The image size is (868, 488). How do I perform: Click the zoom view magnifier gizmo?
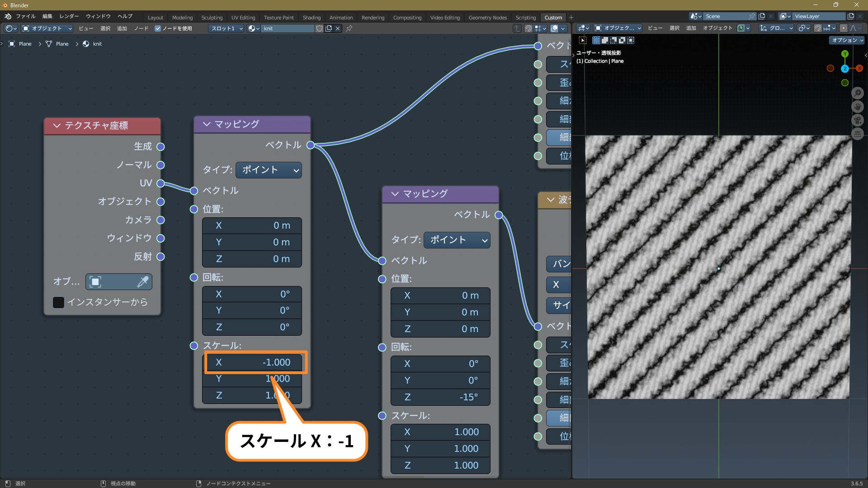click(x=858, y=93)
